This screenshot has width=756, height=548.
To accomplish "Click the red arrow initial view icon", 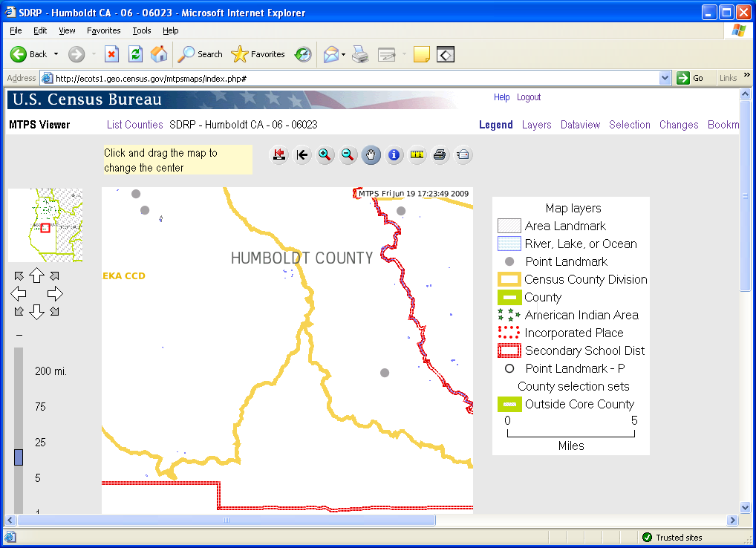I will point(278,154).
